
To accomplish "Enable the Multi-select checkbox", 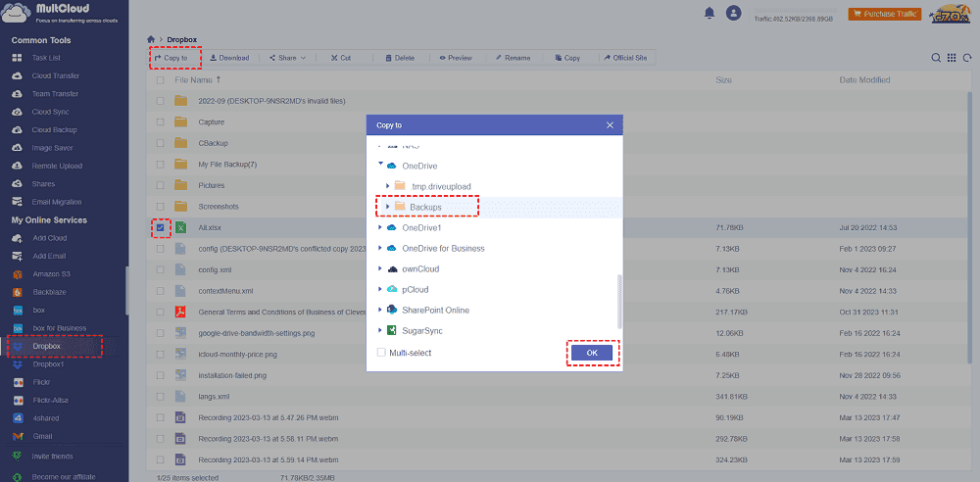I will tap(382, 353).
